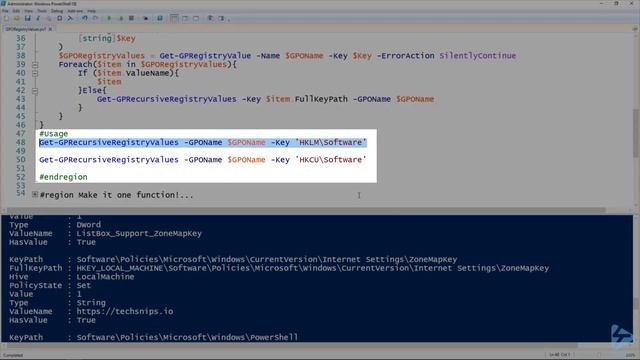
Task: Click the editor vertical scrollbar thumb
Action: [x=636, y=133]
